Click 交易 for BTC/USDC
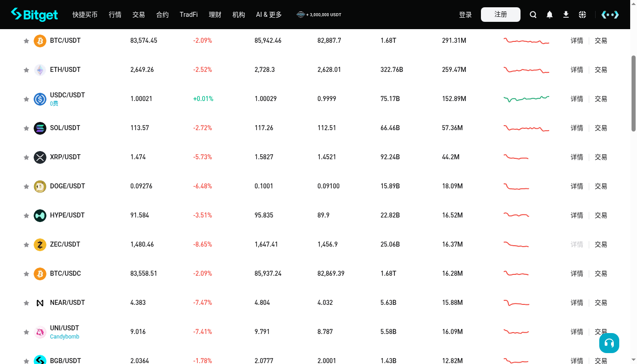This screenshot has width=637, height=364. point(601,273)
